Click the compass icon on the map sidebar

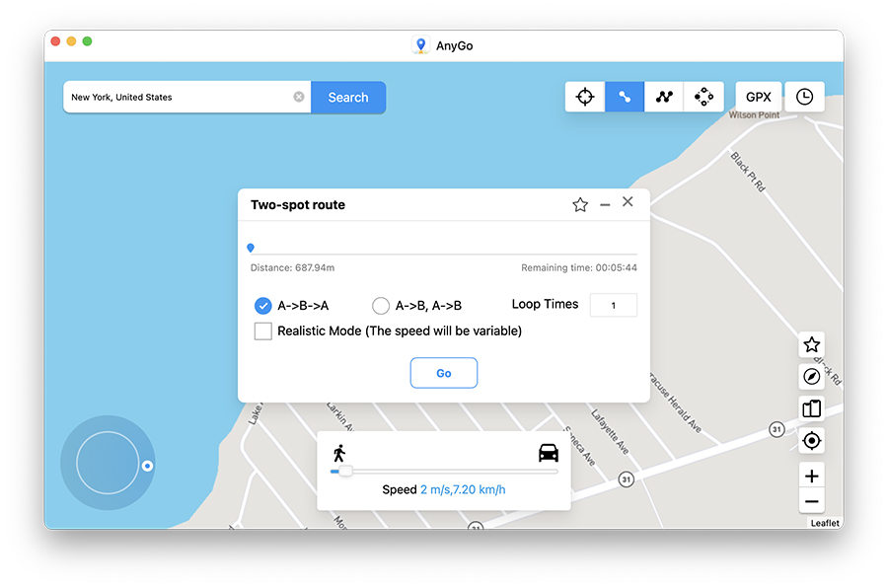click(811, 376)
